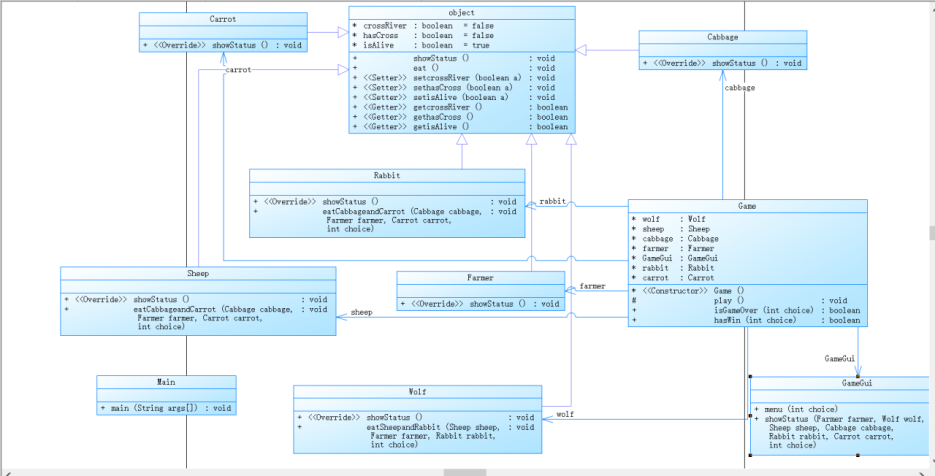Click setcrossRiver setter in object class

pos(454,78)
